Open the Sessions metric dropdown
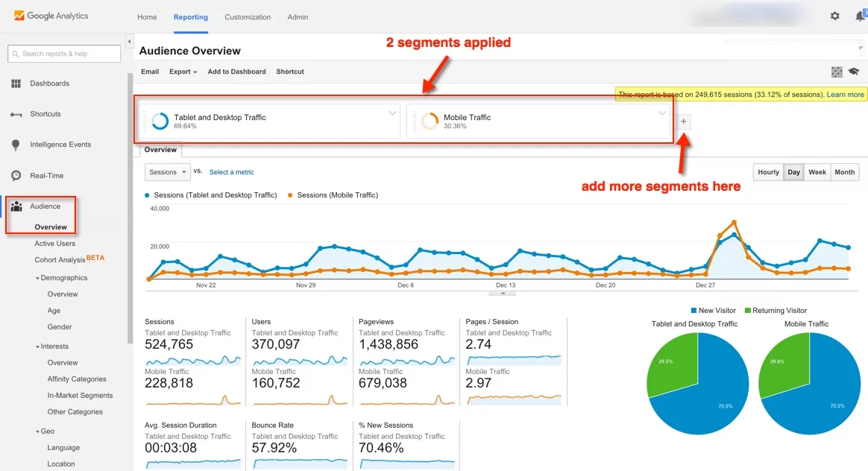 (x=167, y=171)
